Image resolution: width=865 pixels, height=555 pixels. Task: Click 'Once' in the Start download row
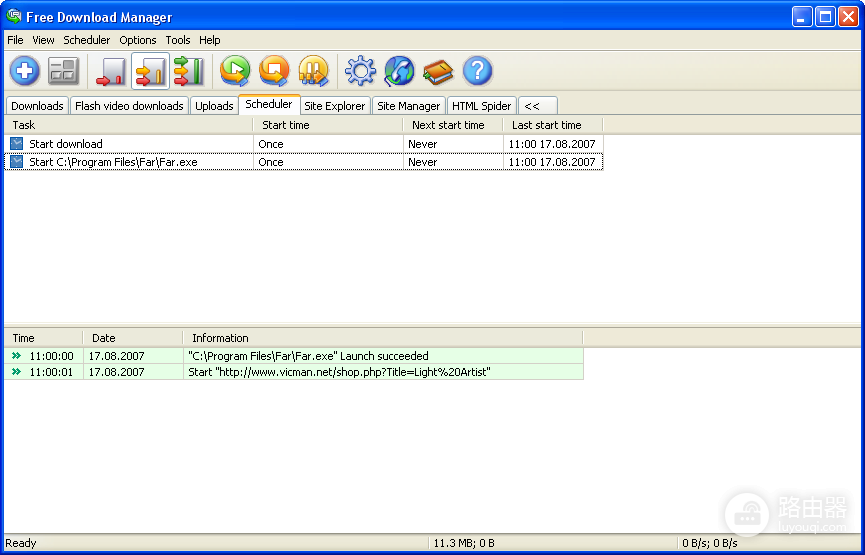tap(271, 144)
